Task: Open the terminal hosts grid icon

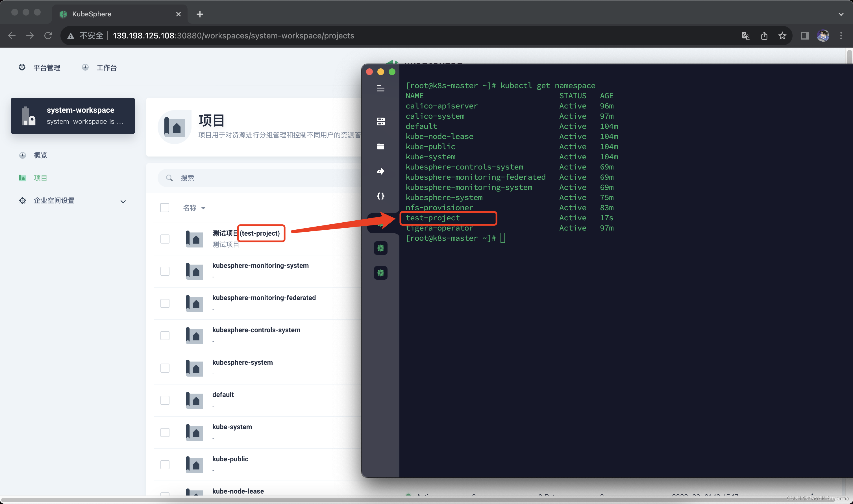Action: (380, 121)
